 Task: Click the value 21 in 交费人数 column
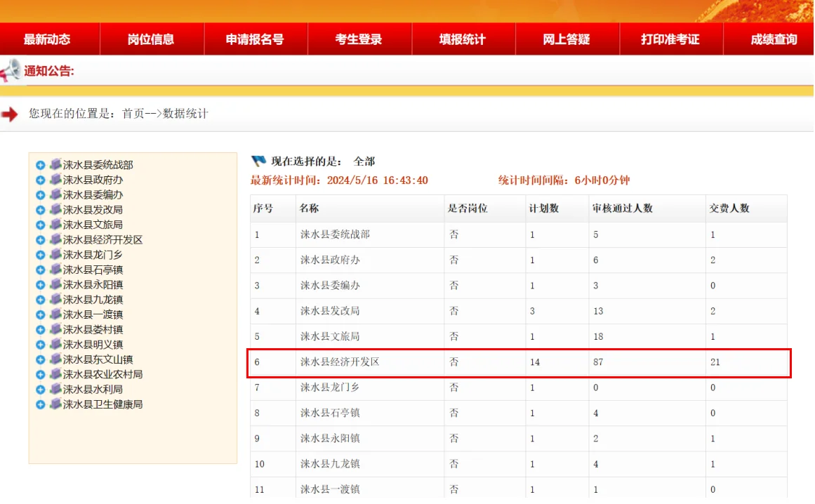(715, 362)
